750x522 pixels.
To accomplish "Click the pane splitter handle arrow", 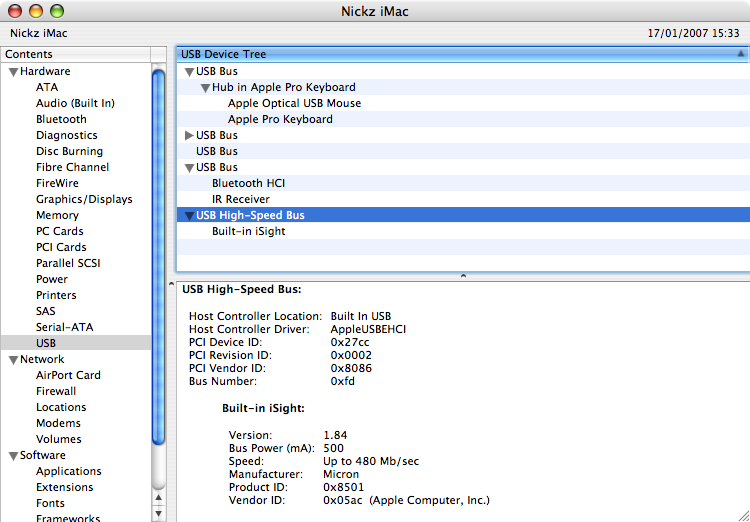I will point(463,276).
